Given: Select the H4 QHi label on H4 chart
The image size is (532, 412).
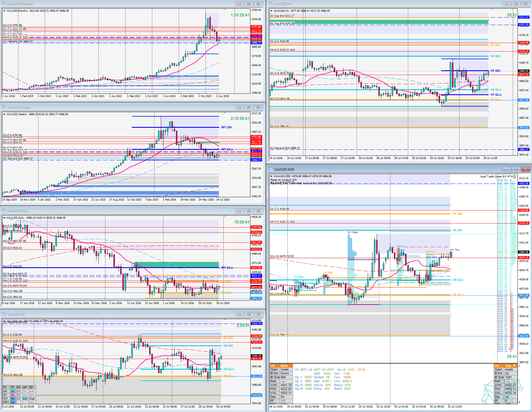Looking at the screenshot, I should coord(228,346).
